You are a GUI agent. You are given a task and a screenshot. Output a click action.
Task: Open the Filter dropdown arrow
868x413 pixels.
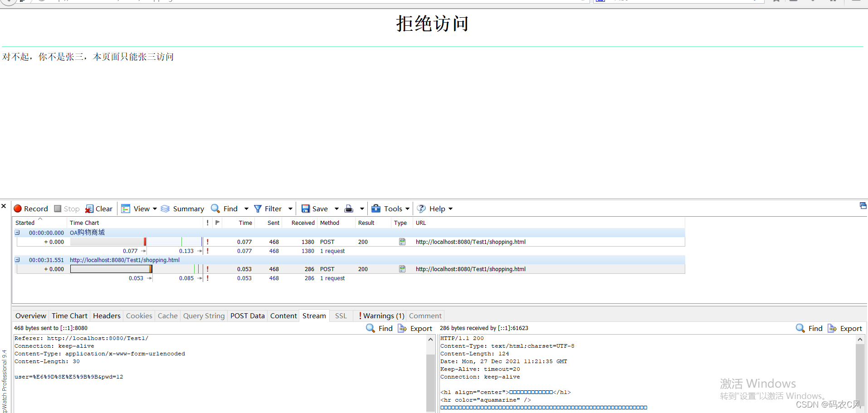coord(290,209)
